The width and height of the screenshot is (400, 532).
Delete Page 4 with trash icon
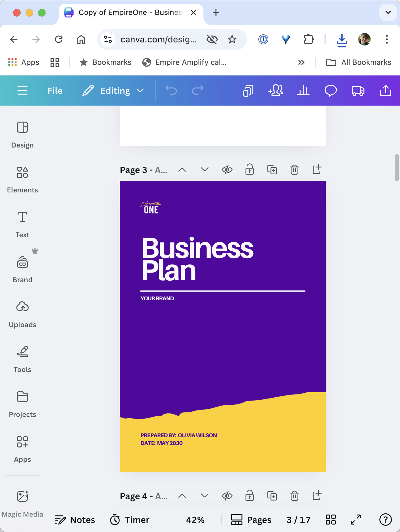pos(295,496)
